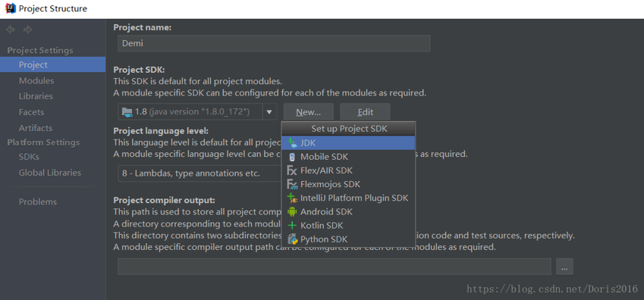Open the 1.8 java version combo box
The image size is (644, 300).
point(190,111)
